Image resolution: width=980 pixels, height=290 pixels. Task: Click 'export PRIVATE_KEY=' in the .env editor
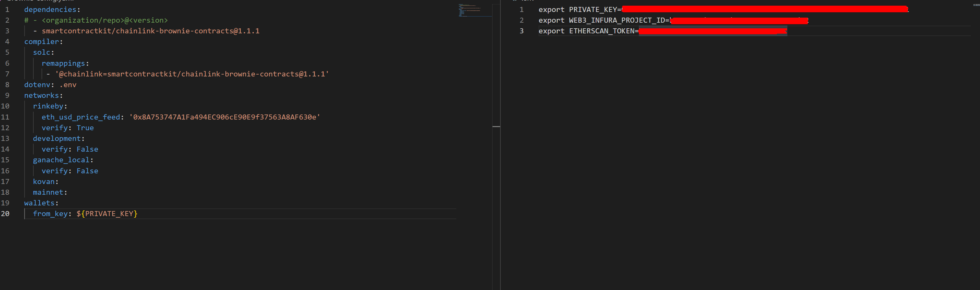tap(580, 9)
